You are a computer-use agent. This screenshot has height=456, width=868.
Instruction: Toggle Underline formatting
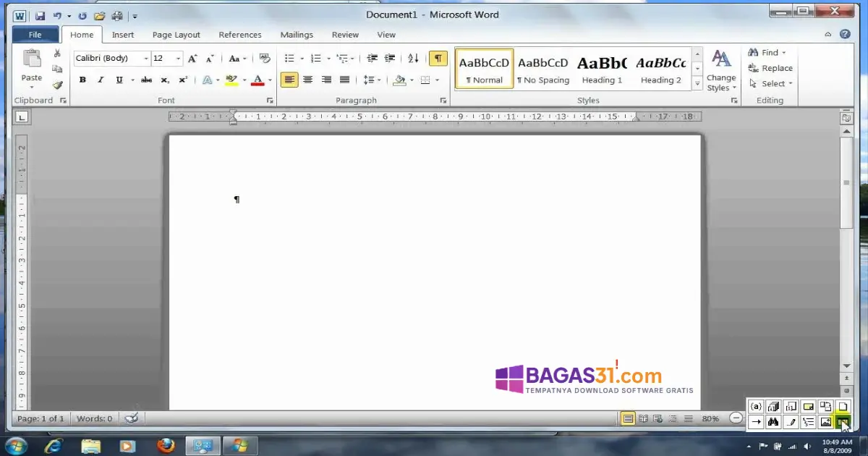(x=119, y=80)
